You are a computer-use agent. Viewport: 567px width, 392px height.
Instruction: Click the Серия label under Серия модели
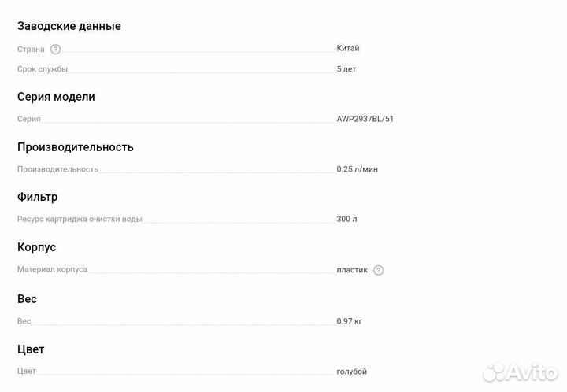[x=29, y=119]
